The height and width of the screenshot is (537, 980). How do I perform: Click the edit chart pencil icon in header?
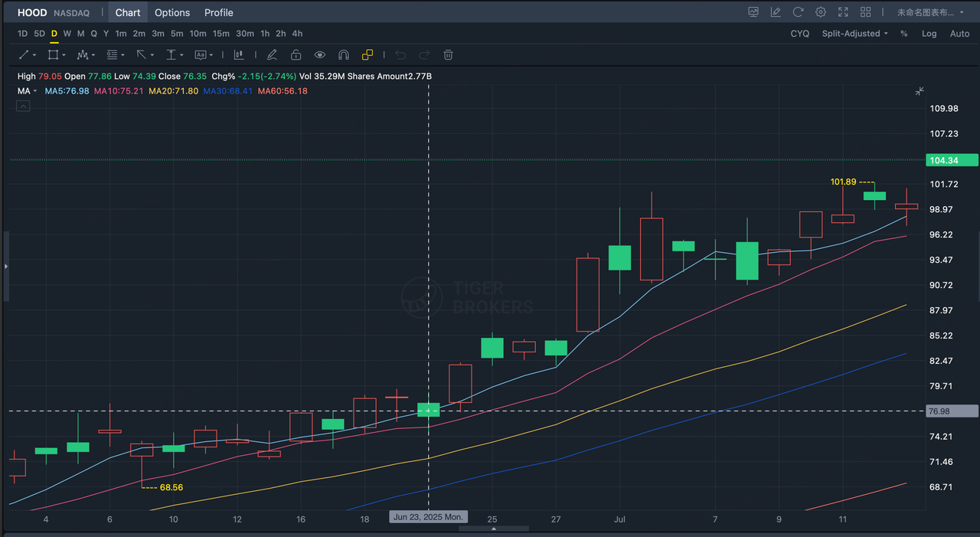(x=776, y=12)
